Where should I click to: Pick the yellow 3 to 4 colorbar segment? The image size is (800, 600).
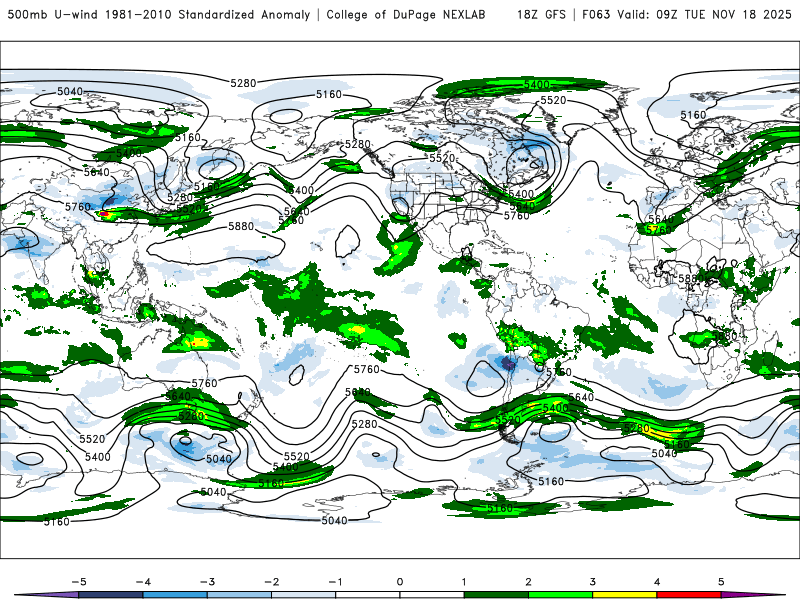click(x=625, y=595)
